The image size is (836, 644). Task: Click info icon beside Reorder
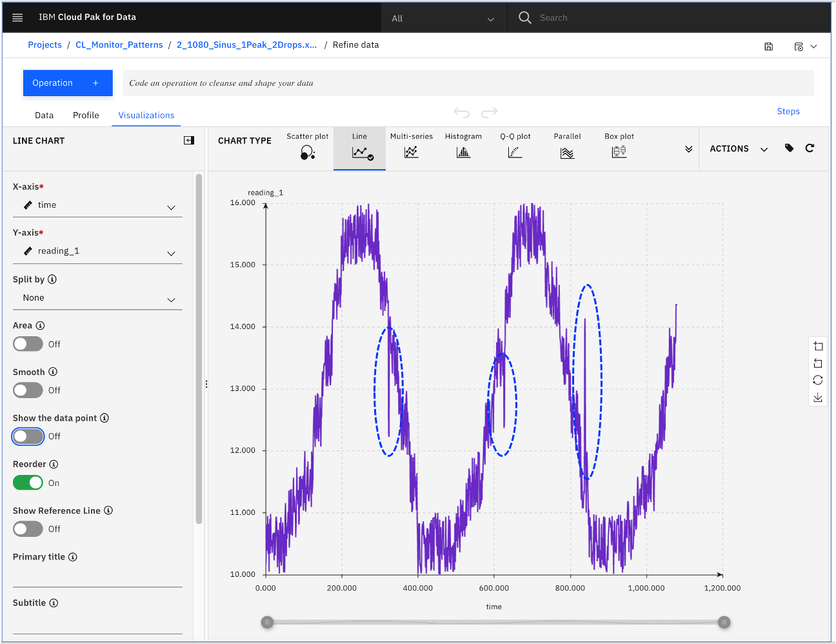54,464
